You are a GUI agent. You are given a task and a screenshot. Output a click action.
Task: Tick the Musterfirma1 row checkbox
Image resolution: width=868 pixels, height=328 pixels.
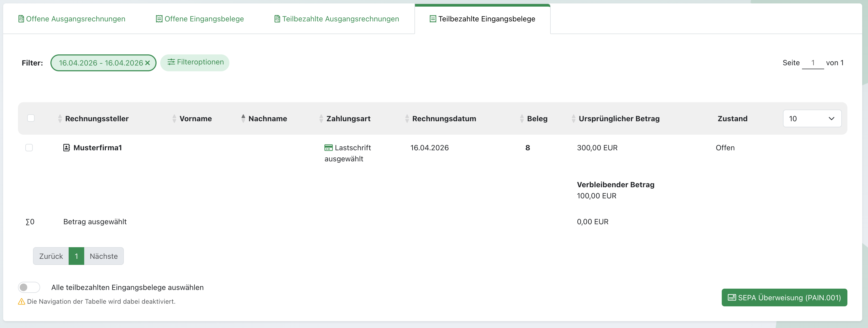pos(29,148)
